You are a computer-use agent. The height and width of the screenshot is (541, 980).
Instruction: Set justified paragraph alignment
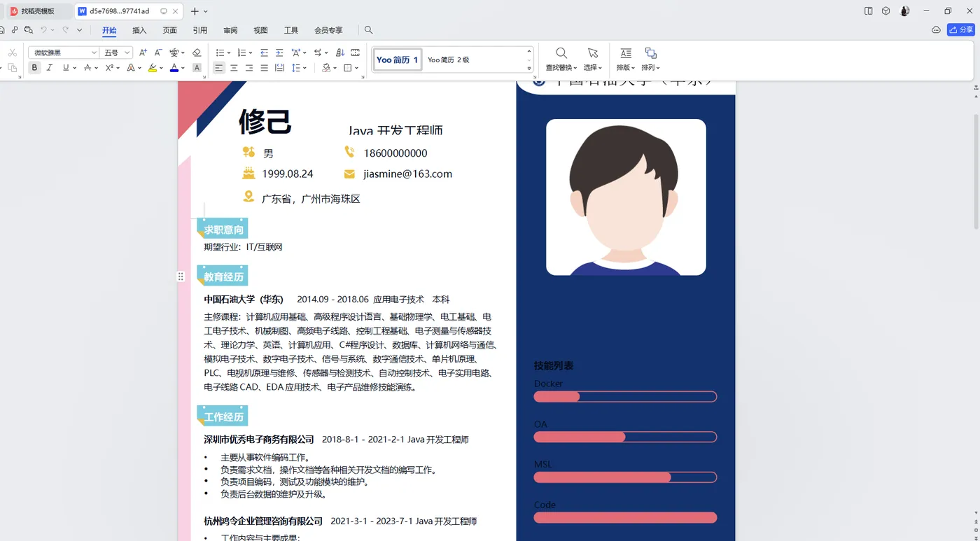[x=264, y=68]
